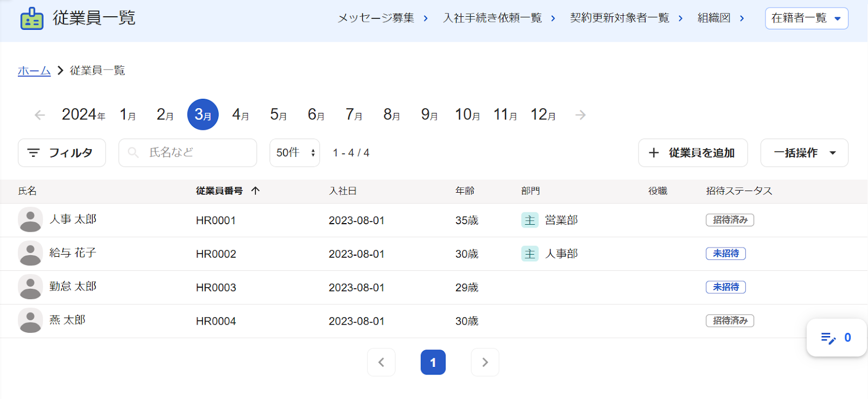868x399 pixels.
Task: Open employee 燕 太郎
Action: [x=67, y=320]
